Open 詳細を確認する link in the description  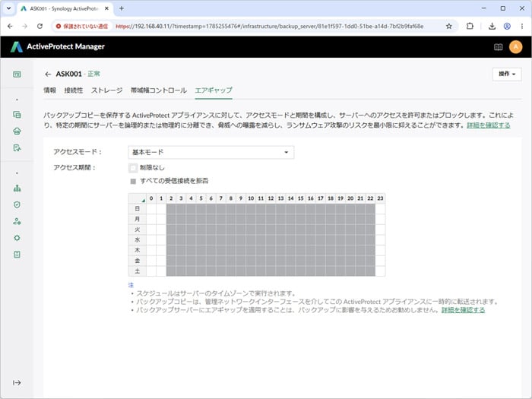pyautogui.click(x=489, y=125)
